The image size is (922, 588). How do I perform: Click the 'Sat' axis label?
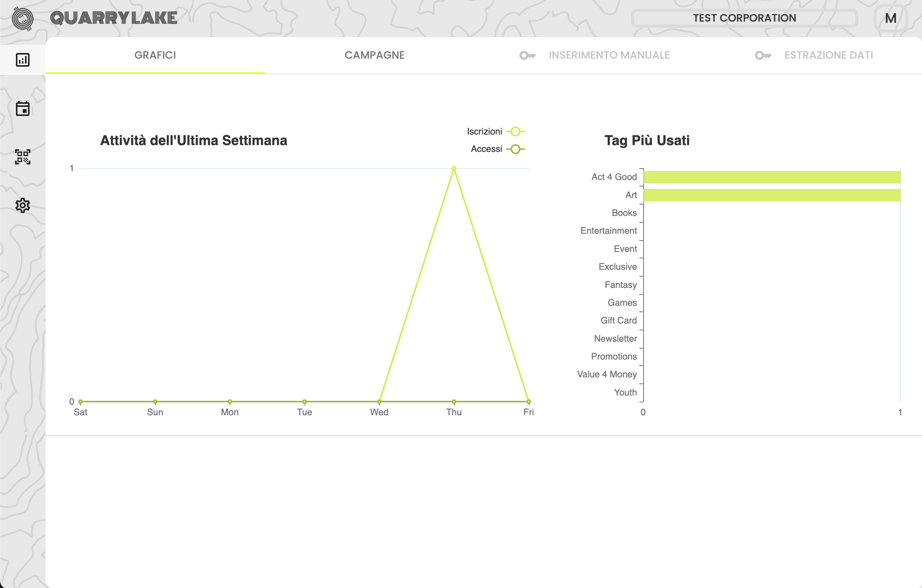pyautogui.click(x=80, y=412)
